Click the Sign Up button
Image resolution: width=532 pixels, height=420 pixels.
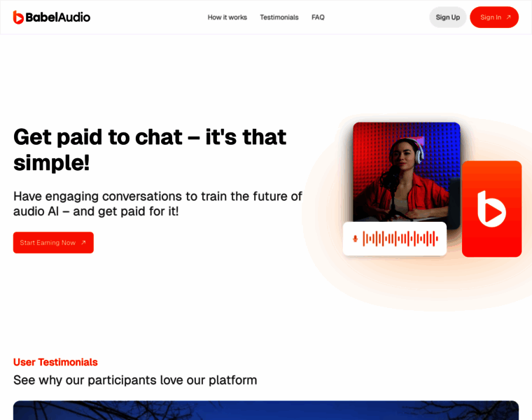(x=448, y=17)
